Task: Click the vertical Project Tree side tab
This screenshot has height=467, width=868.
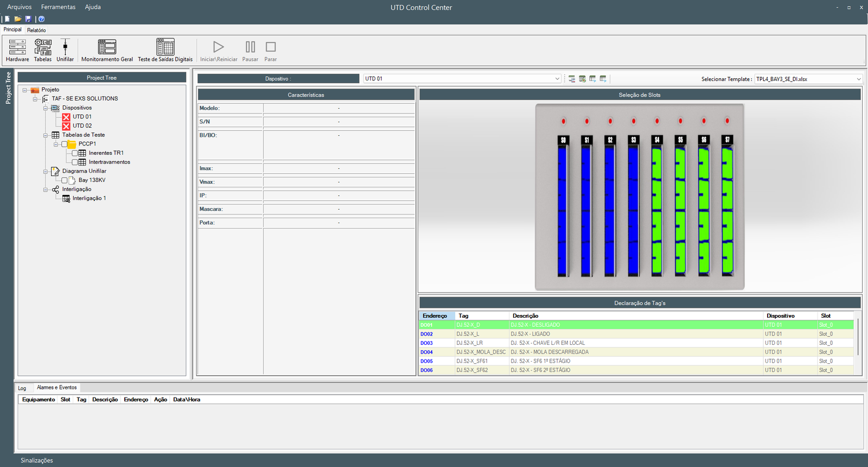Action: point(8,88)
